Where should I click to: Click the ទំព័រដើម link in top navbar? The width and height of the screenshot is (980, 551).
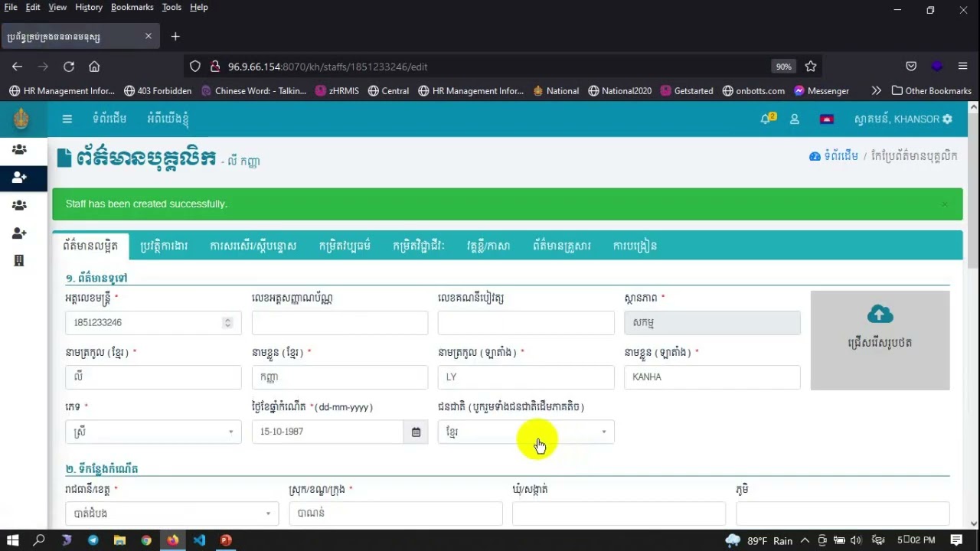[x=109, y=119]
